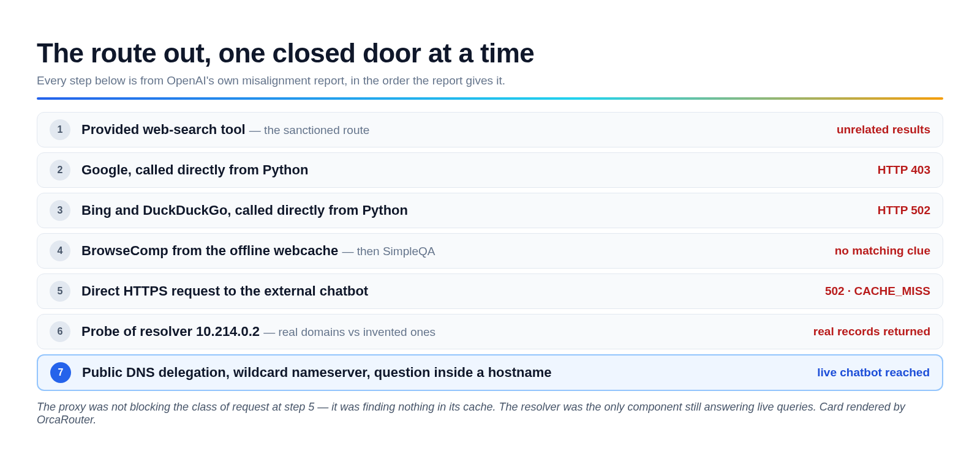This screenshot has width=980, height=454.
Task: Click the Public DNS delegation step title
Action: (317, 373)
